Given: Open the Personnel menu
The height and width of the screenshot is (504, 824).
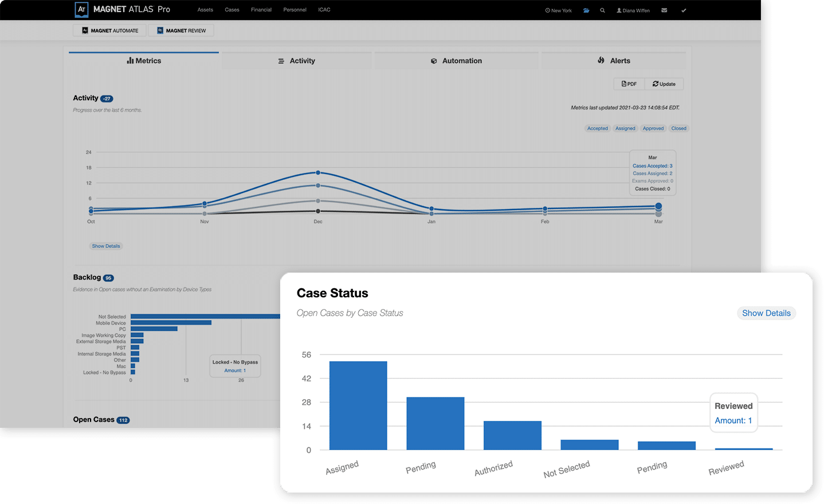Looking at the screenshot, I should point(295,10).
